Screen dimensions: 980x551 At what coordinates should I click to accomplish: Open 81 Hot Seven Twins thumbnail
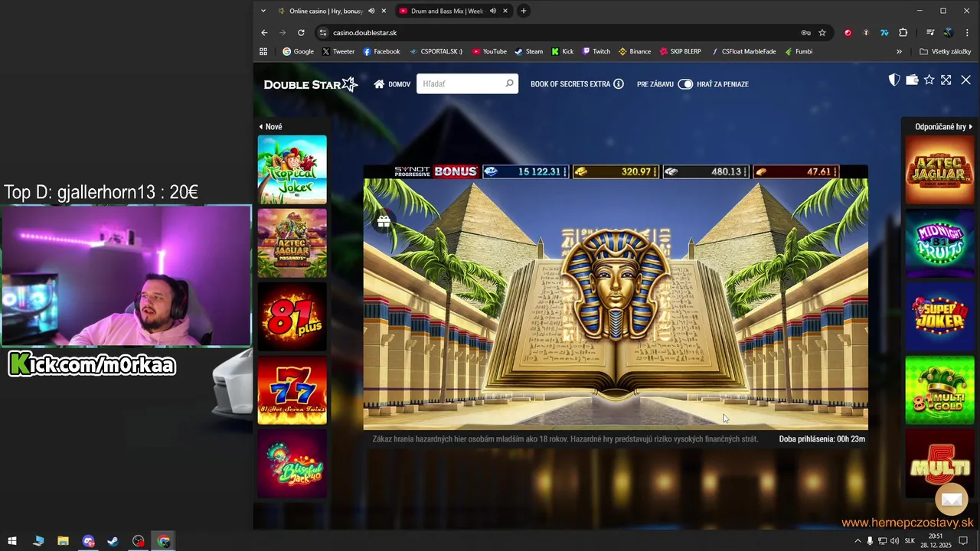coord(292,390)
